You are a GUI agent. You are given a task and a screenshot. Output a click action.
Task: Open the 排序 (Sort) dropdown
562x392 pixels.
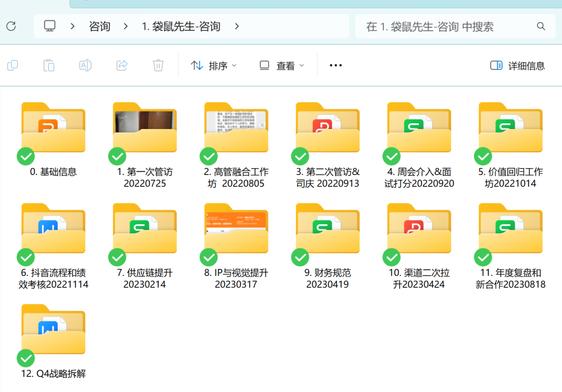point(213,65)
